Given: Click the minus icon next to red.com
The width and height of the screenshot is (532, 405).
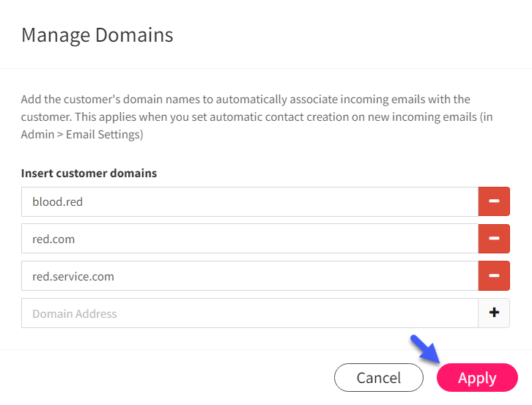Looking at the screenshot, I should click(x=494, y=239).
